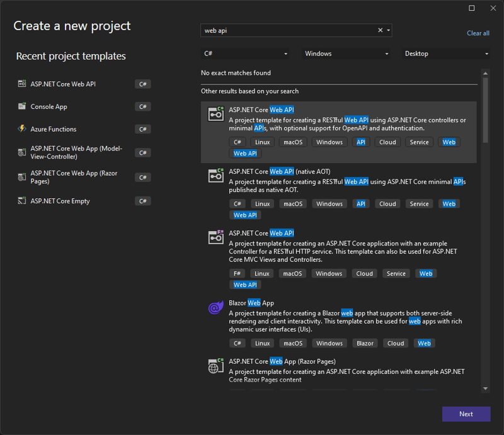Click the Blazor Web App purple icon

(216, 308)
